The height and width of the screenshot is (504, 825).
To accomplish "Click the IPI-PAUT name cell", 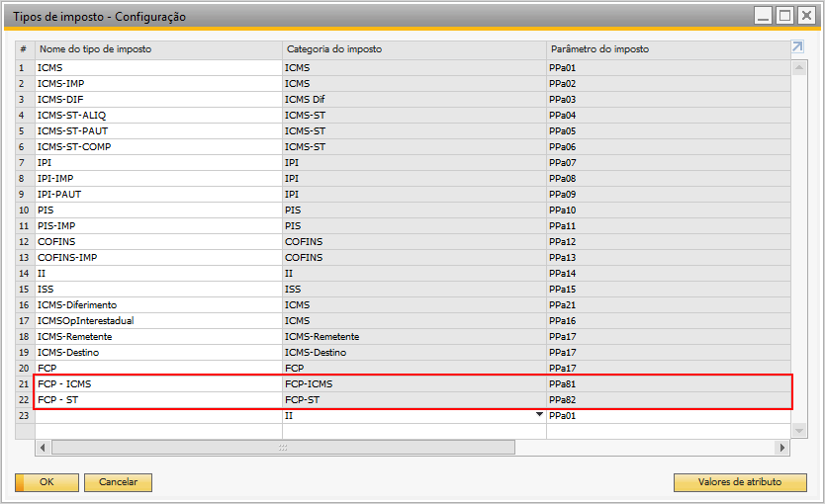I will click(x=158, y=195).
